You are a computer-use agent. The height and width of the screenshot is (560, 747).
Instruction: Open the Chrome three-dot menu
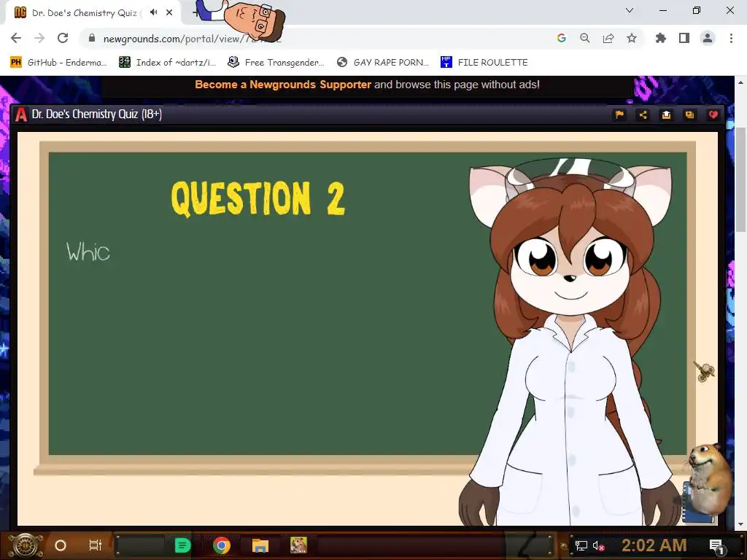(x=731, y=38)
